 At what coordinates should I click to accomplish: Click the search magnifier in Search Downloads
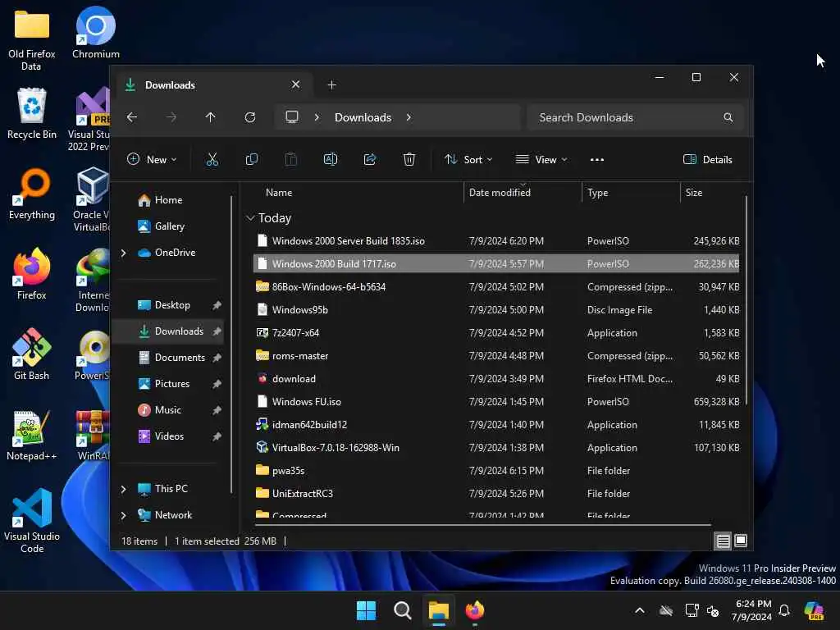point(728,117)
